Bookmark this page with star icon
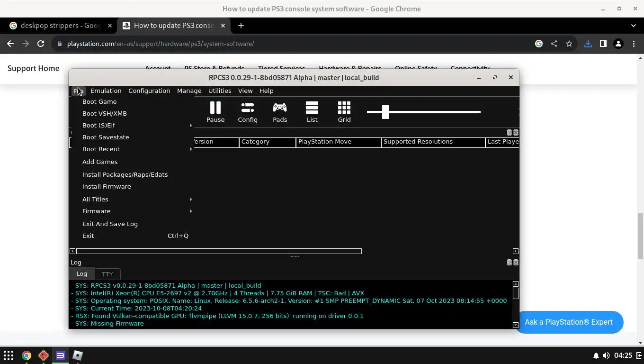This screenshot has height=364, width=644. [569, 44]
